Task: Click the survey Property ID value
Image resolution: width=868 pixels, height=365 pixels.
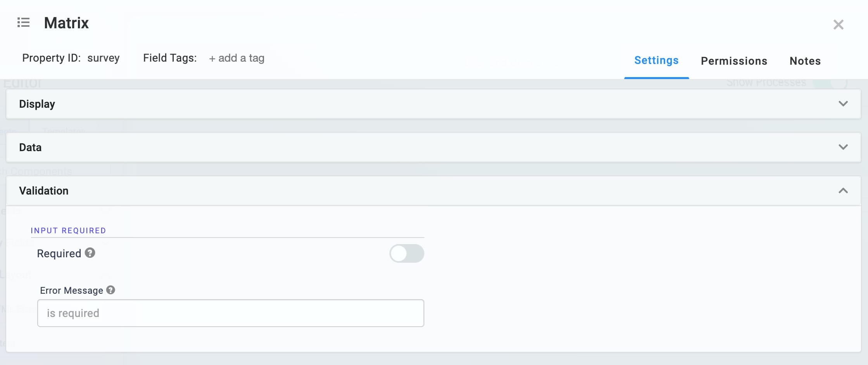Action: point(104,58)
